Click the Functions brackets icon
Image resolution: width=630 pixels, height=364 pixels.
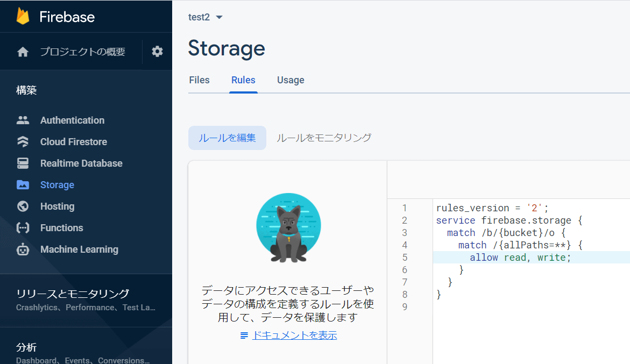click(23, 228)
